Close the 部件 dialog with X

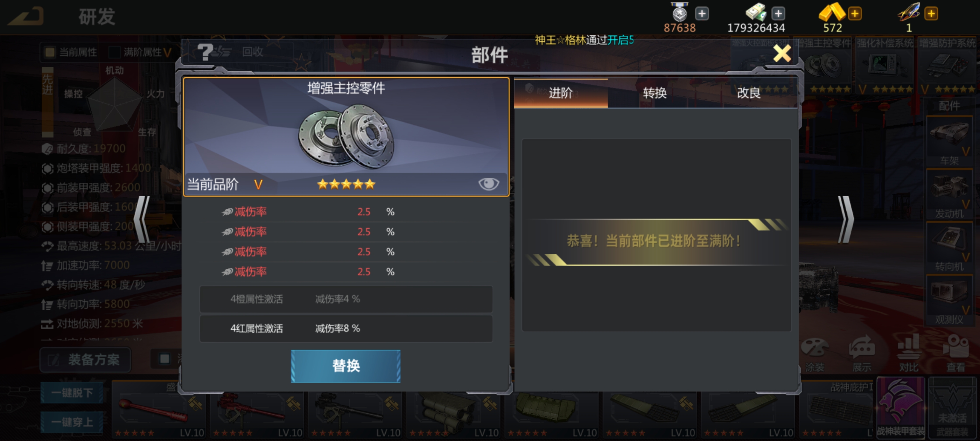pos(782,54)
